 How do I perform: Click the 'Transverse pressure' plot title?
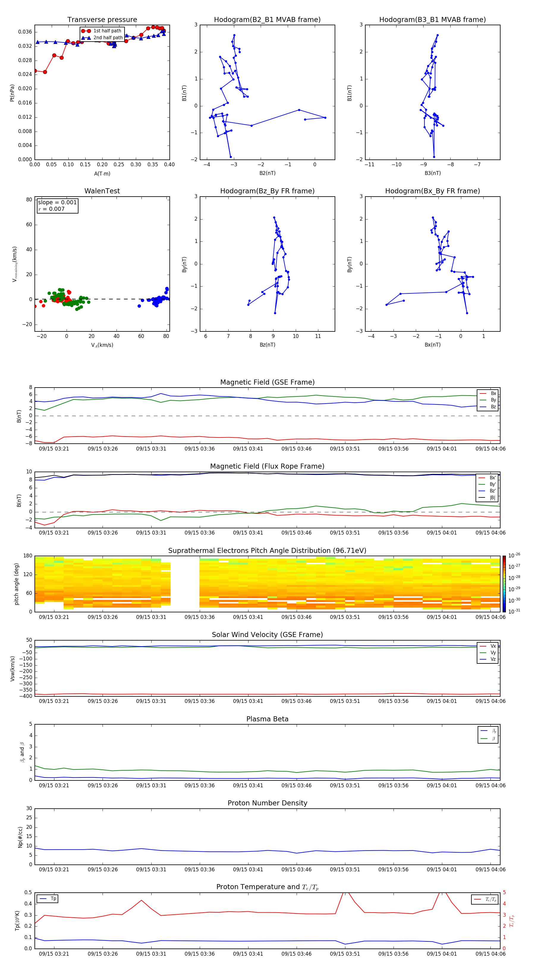tap(102, 20)
